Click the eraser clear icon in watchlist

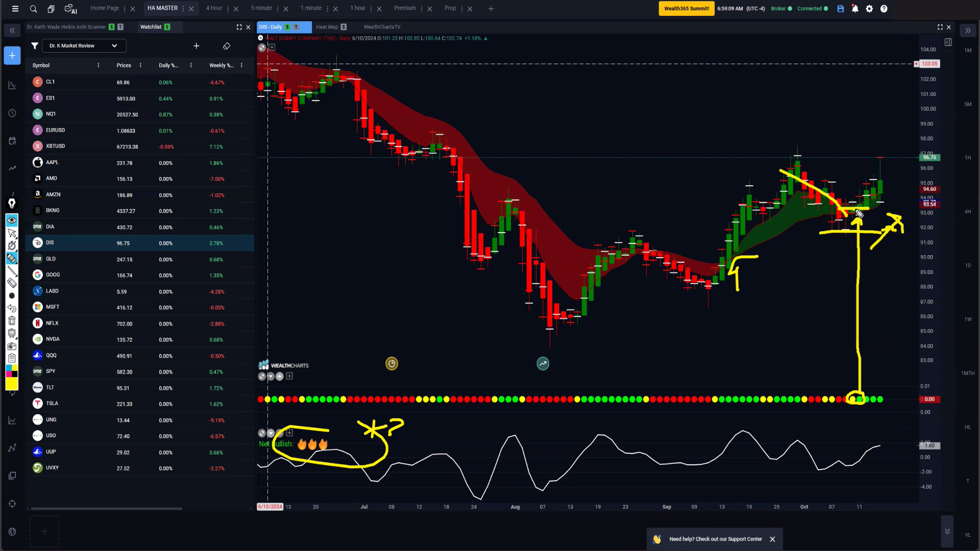227,46
